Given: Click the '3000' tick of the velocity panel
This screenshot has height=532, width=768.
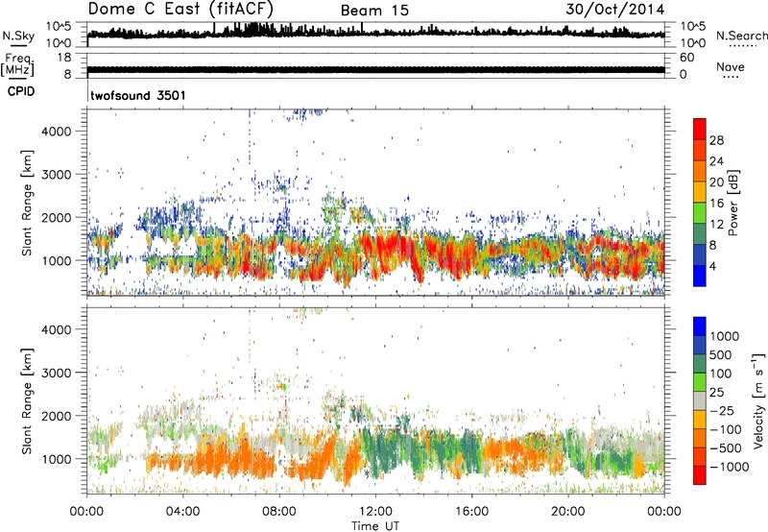Looking at the screenshot, I should pos(56,373).
